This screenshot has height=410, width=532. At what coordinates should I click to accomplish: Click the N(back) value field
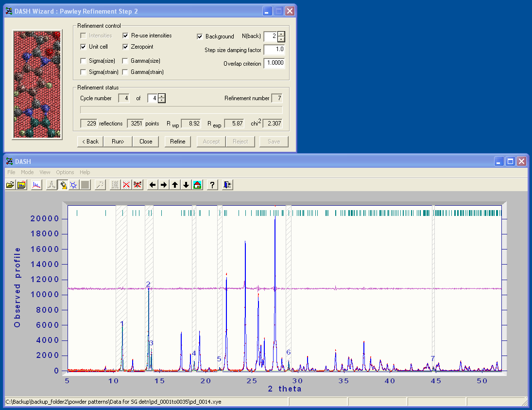271,36
